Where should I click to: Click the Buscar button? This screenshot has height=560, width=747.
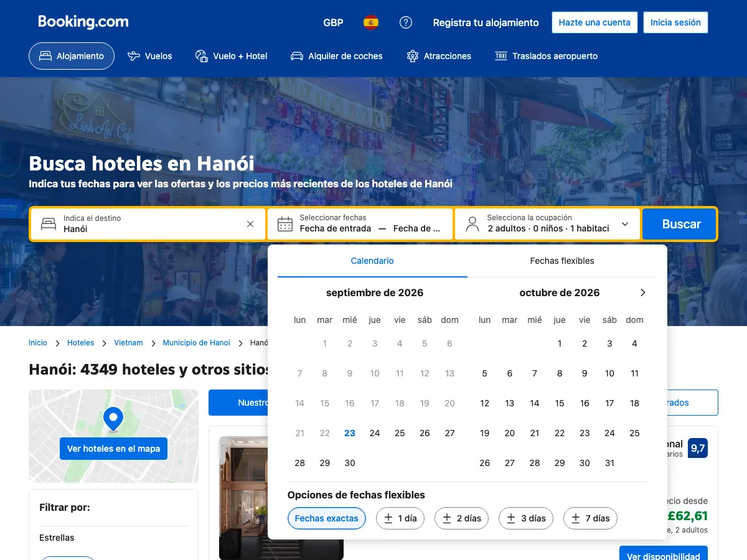[x=680, y=224]
